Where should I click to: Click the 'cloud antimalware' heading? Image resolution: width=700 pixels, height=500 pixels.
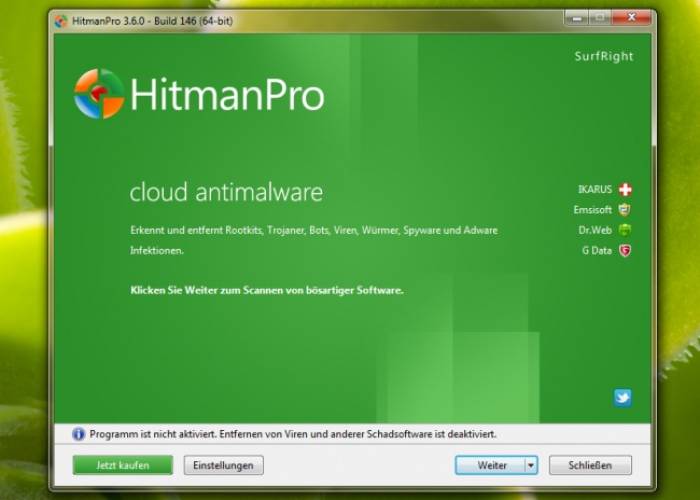click(226, 192)
